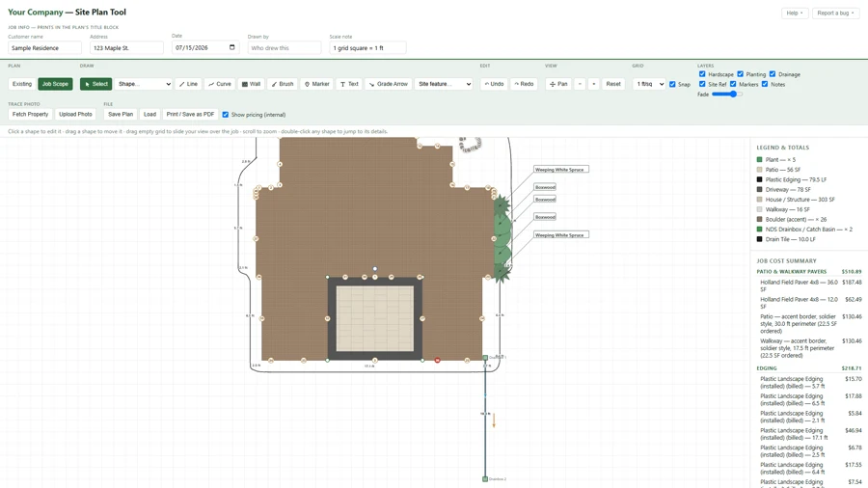Click the Fetch Property button

(31, 114)
